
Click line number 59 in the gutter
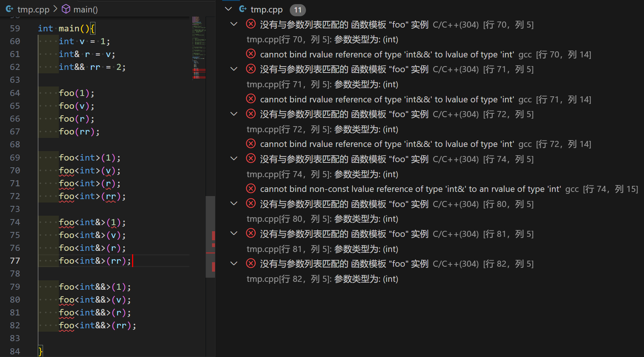15,28
